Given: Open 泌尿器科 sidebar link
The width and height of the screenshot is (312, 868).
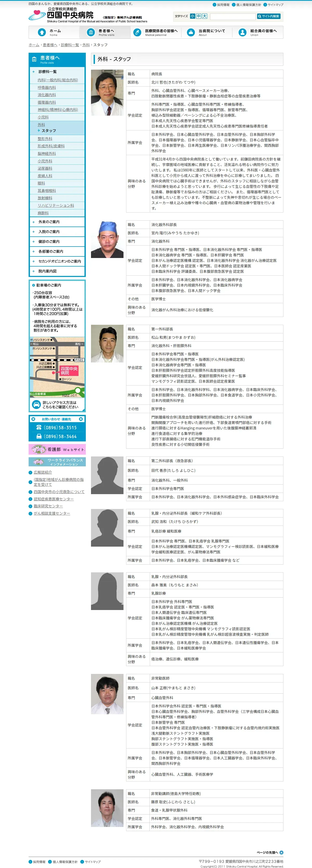Looking at the screenshot, I should (45, 168).
